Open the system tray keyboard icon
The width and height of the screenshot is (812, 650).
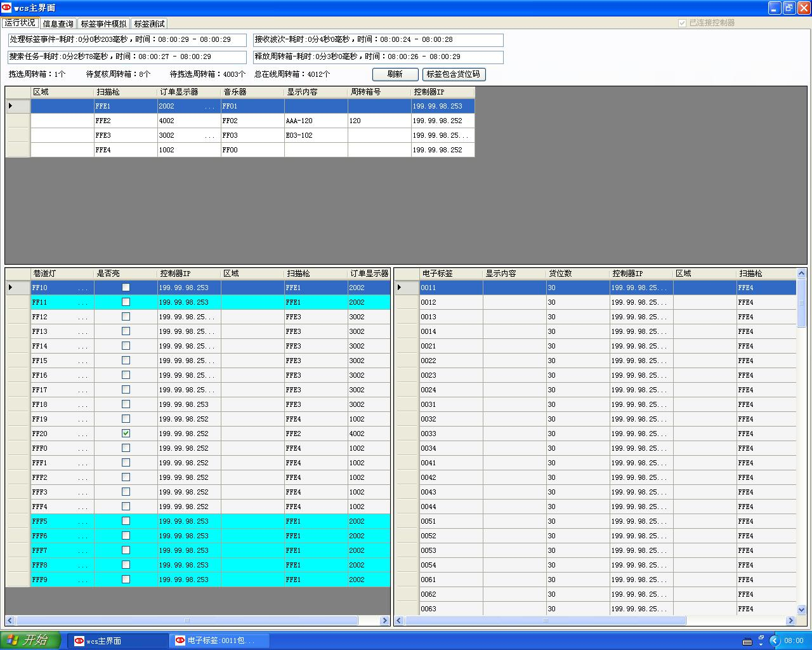tap(747, 640)
